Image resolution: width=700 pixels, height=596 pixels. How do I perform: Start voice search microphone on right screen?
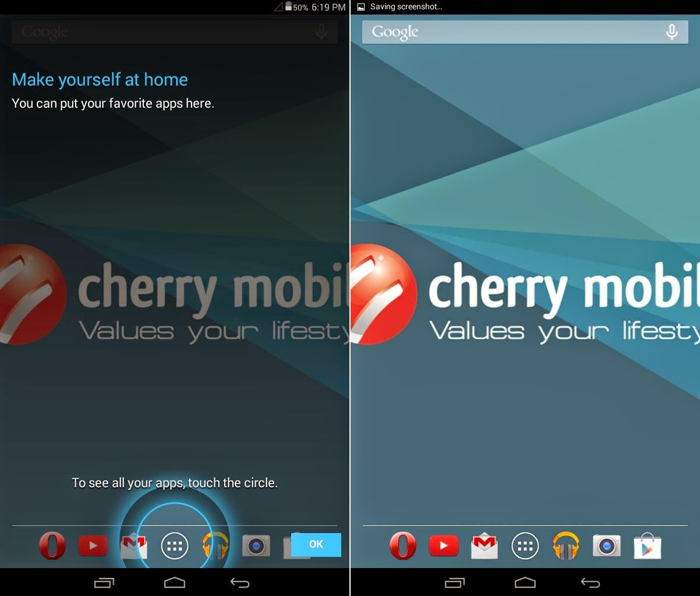click(672, 32)
